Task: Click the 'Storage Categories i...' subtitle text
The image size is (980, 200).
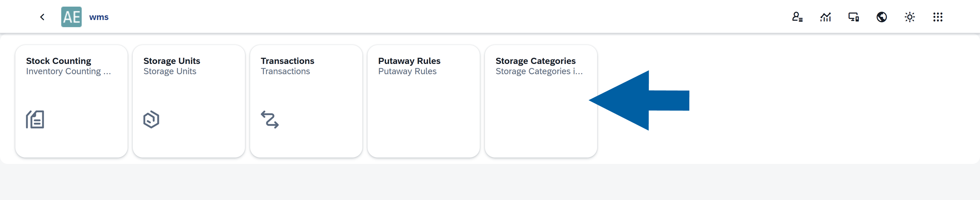Action: [x=539, y=71]
